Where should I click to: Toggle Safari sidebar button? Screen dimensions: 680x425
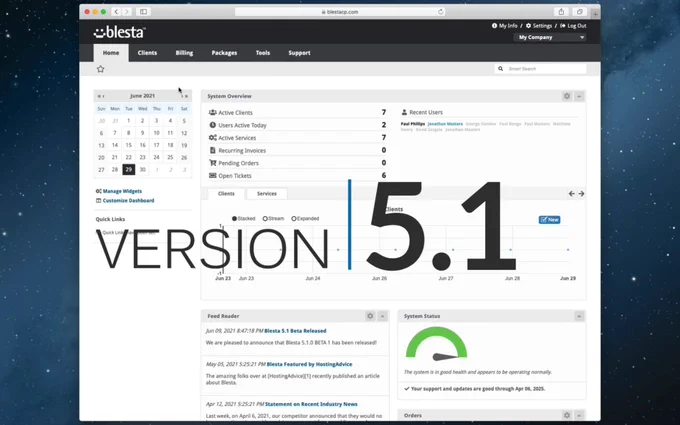[x=144, y=12]
